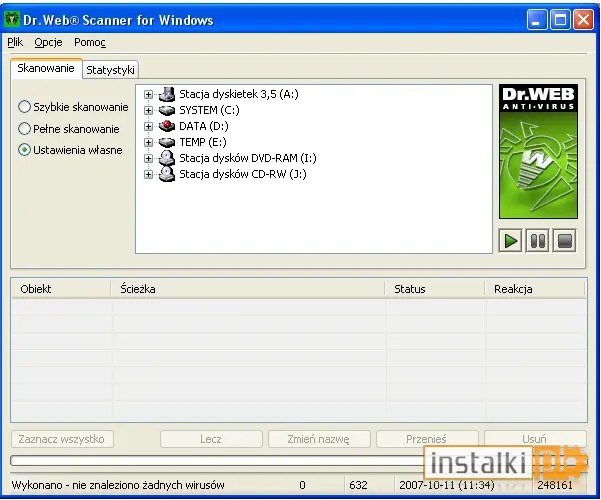
Task: Click the Dr.WEB Anti-virus logo banner
Action: click(538, 152)
